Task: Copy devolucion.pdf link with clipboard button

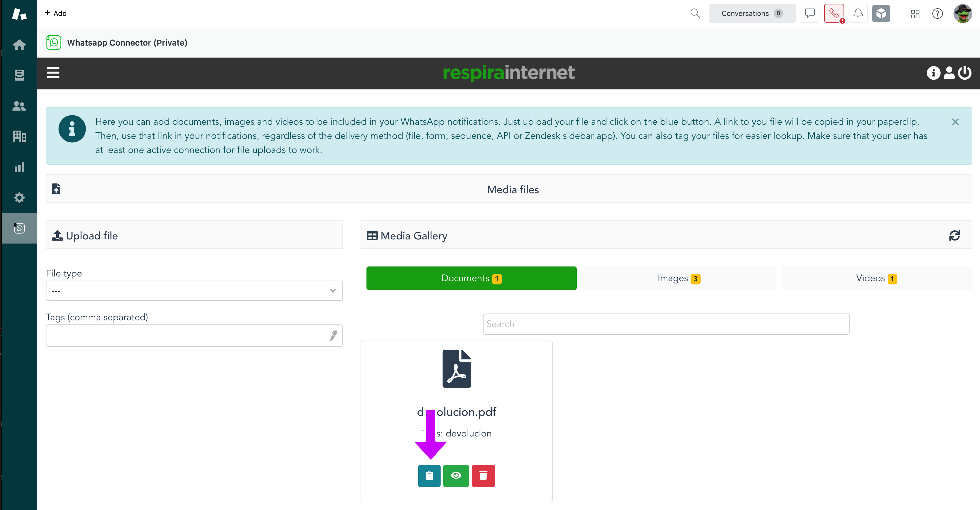Action: point(429,475)
